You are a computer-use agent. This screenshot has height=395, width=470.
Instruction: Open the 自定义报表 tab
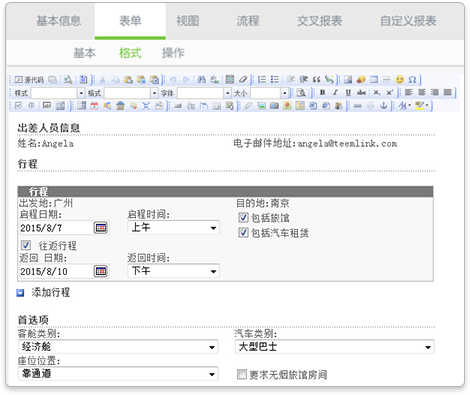pyautogui.click(x=408, y=21)
